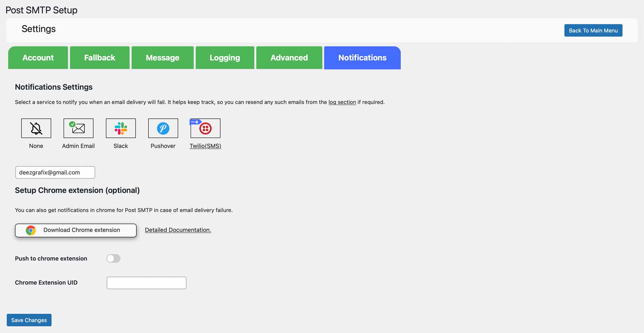Save Changes to notification settings
Screen dimensions: 644x333
coord(29,320)
